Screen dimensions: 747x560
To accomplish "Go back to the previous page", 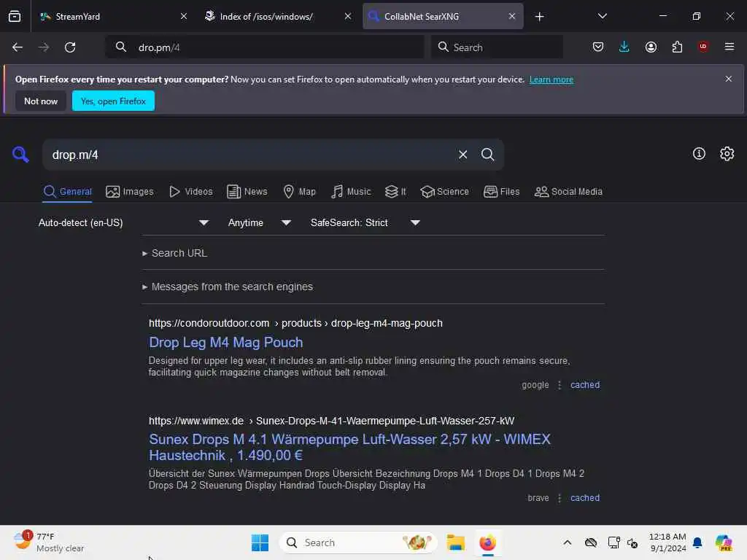I will [18, 47].
